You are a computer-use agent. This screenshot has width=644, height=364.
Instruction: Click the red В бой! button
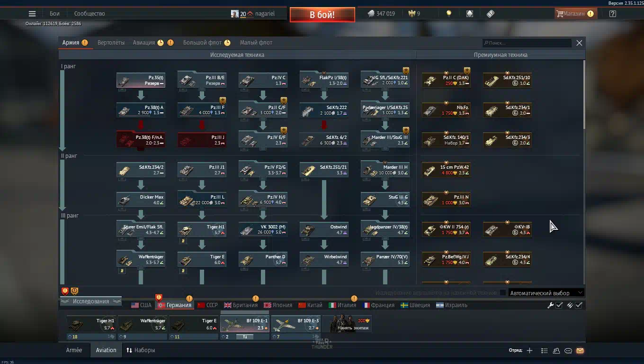point(322,15)
